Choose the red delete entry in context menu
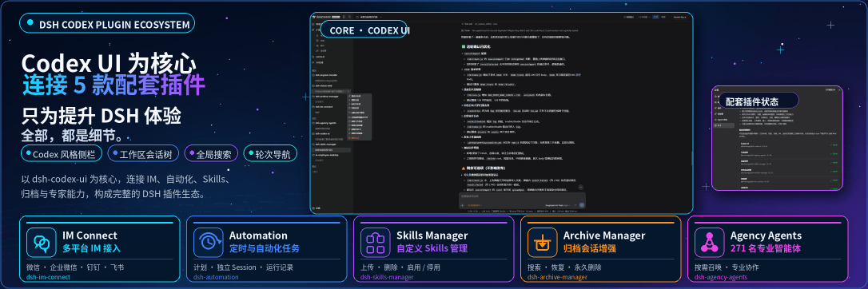The width and height of the screenshot is (868, 289). tap(355, 137)
